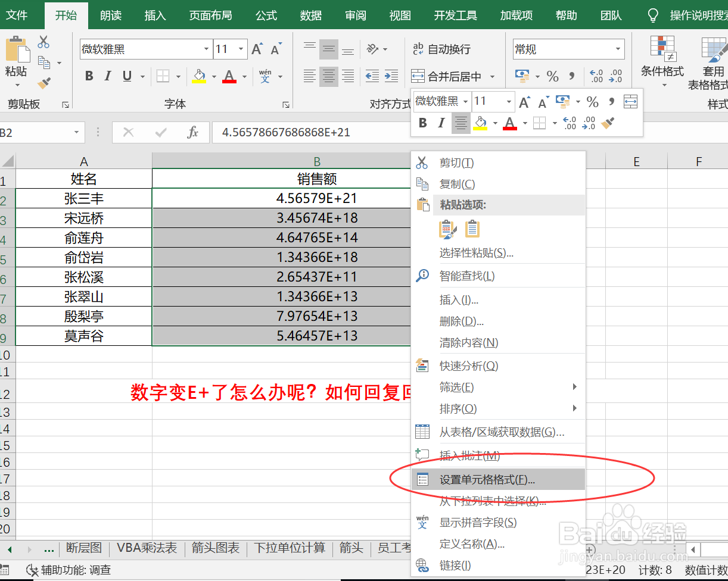Click 清除内容 in context menu
The width and height of the screenshot is (728, 581).
pyautogui.click(x=498, y=343)
